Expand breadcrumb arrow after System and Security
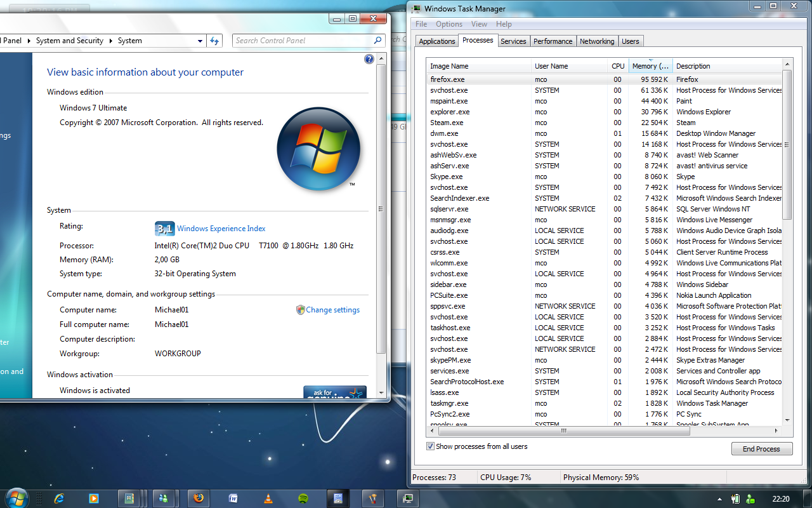This screenshot has width=812, height=508. (x=110, y=41)
